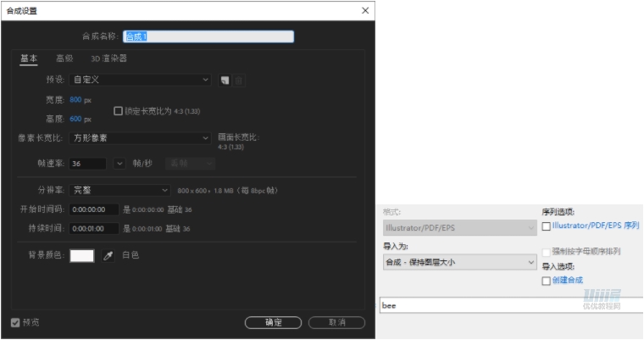Pick background color with eyedropper
The height and width of the screenshot is (340, 644).
pos(108,256)
